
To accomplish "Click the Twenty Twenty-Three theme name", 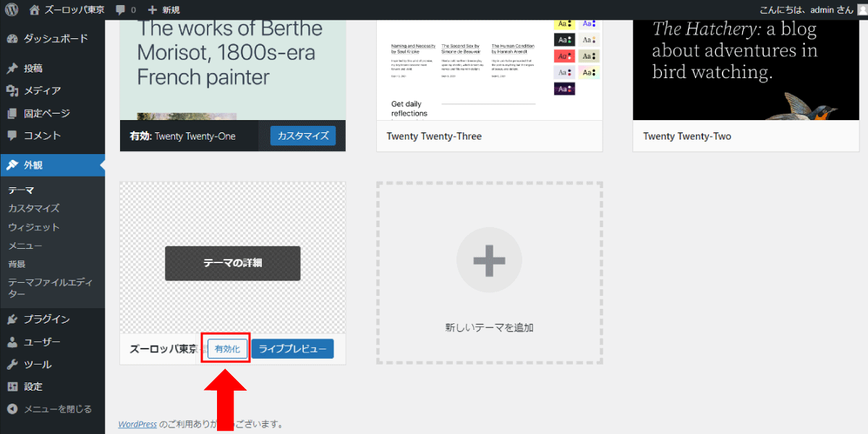I will point(434,136).
